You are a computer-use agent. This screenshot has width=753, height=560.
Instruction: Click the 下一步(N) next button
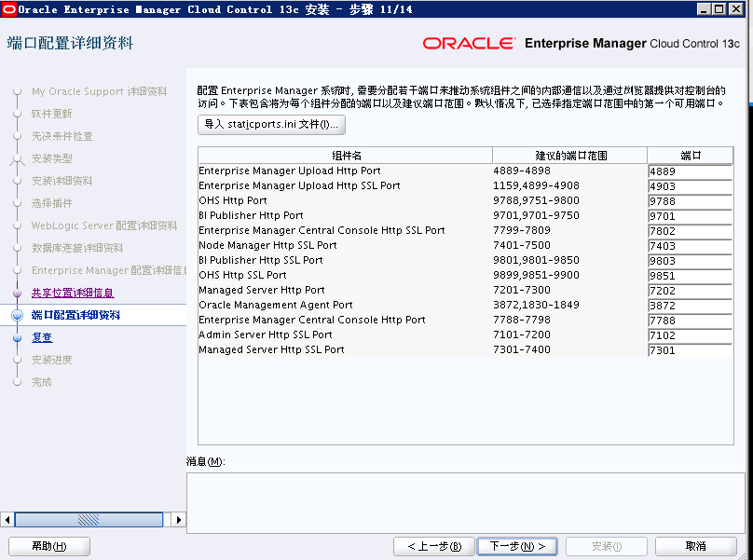[517, 546]
